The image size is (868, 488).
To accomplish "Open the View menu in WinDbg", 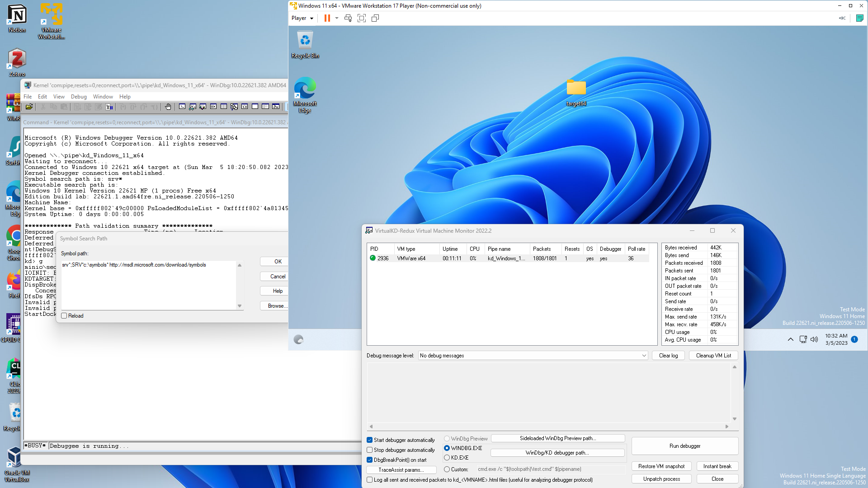I will pyautogui.click(x=59, y=97).
